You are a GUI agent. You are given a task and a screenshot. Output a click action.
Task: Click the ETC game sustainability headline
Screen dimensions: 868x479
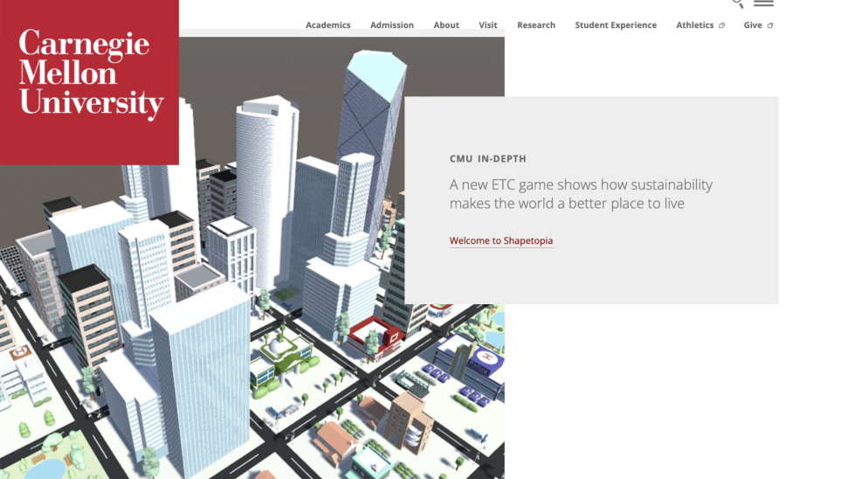click(581, 194)
